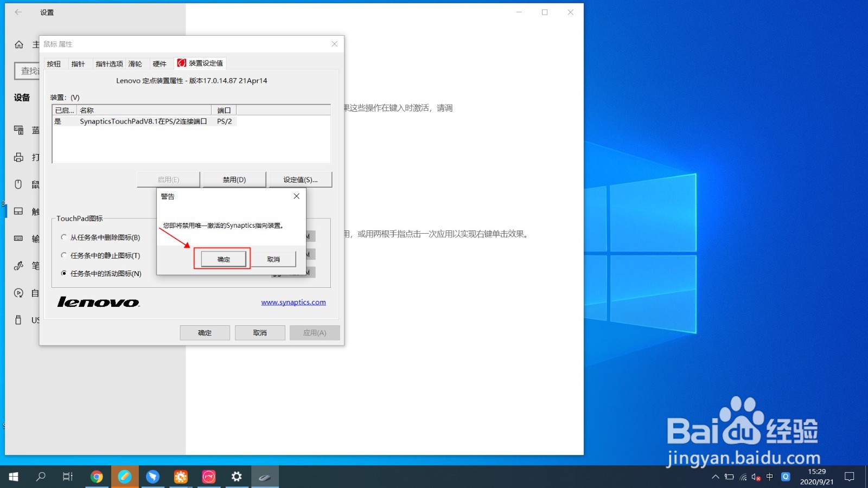Open the notification center icon
Viewport: 868px width, 488px height.
click(850, 477)
